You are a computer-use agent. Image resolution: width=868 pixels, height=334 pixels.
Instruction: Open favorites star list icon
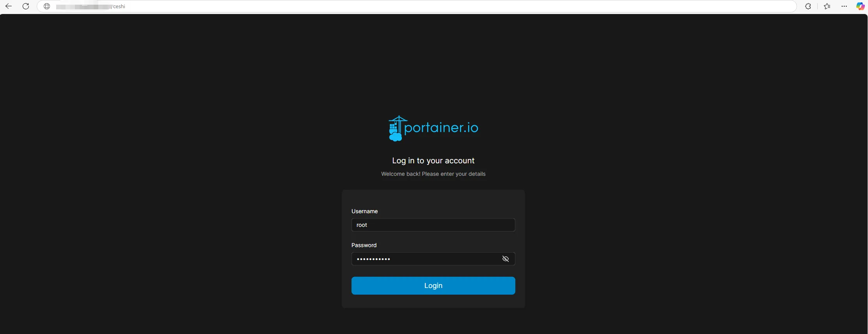point(827,6)
